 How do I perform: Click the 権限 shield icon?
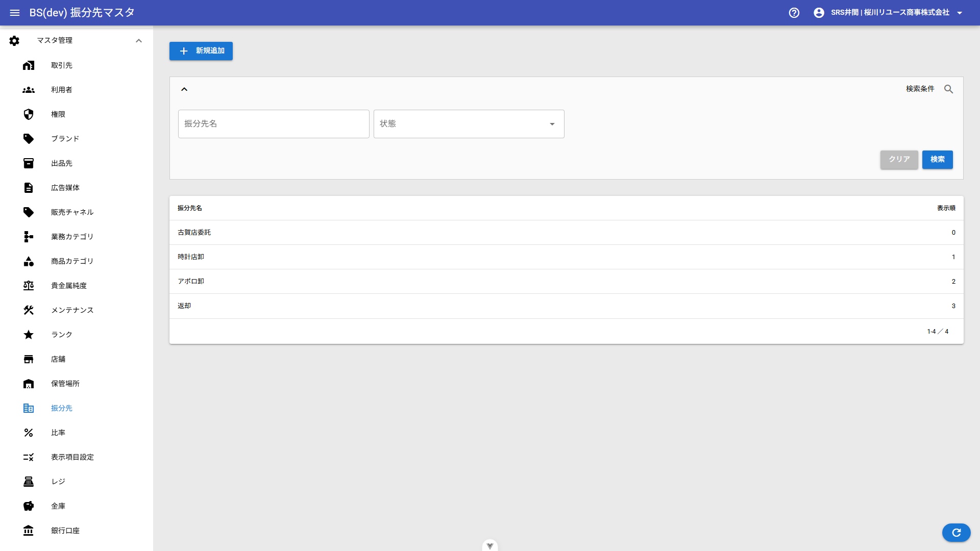(x=29, y=114)
